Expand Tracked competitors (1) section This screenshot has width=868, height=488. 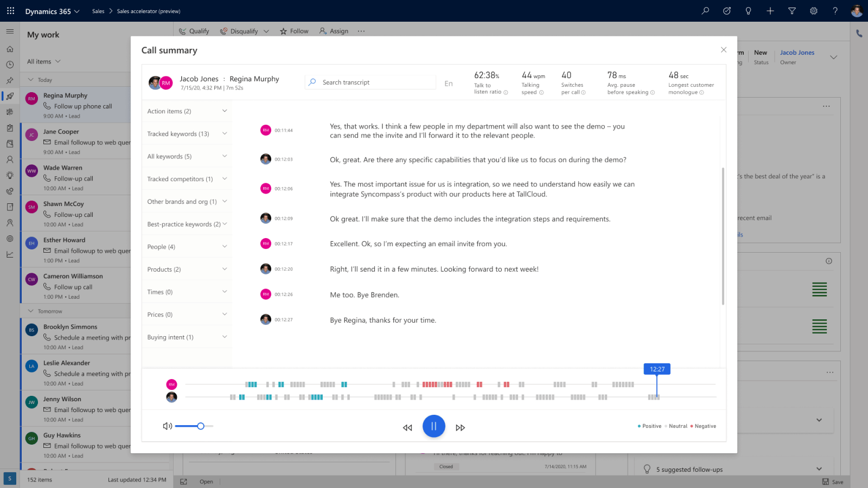click(x=187, y=179)
